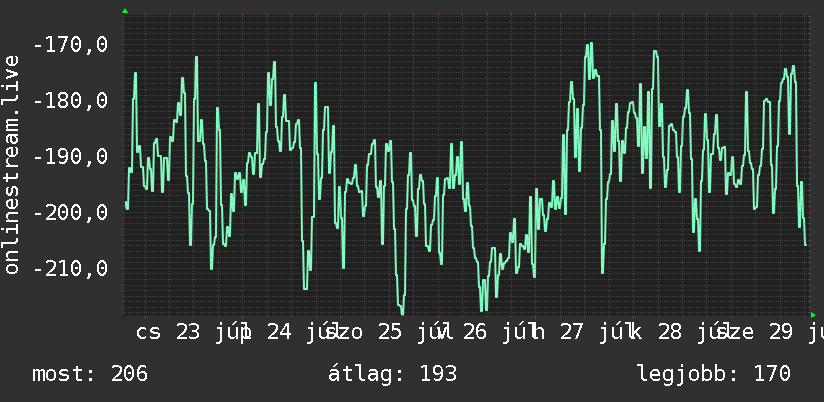Click the 'átlag: 193' average value
The height and width of the screenshot is (402, 824).
click(393, 374)
